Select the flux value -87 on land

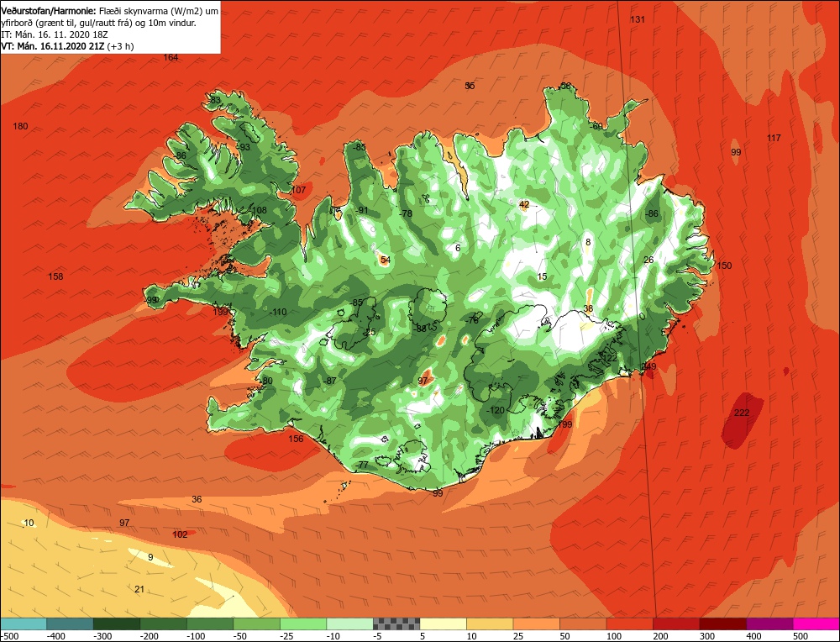pyautogui.click(x=330, y=381)
